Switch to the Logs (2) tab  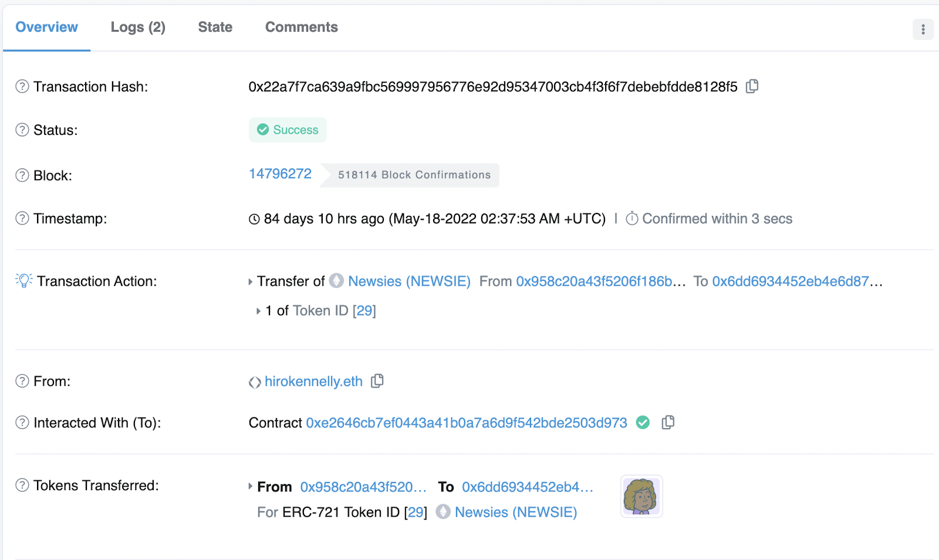(138, 27)
